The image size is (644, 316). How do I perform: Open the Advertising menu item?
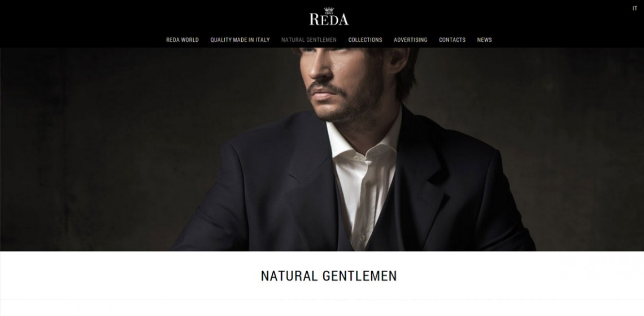(x=410, y=40)
